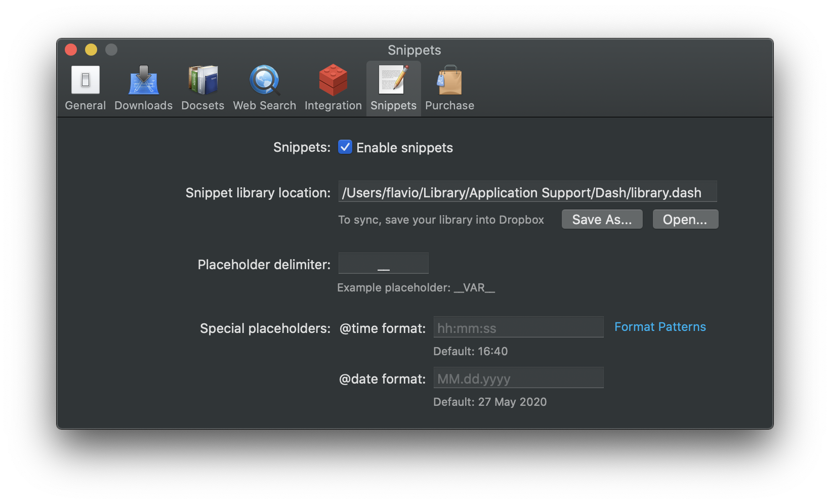This screenshot has width=830, height=504.
Task: Click the Purchase shopping bag icon
Action: 449,80
